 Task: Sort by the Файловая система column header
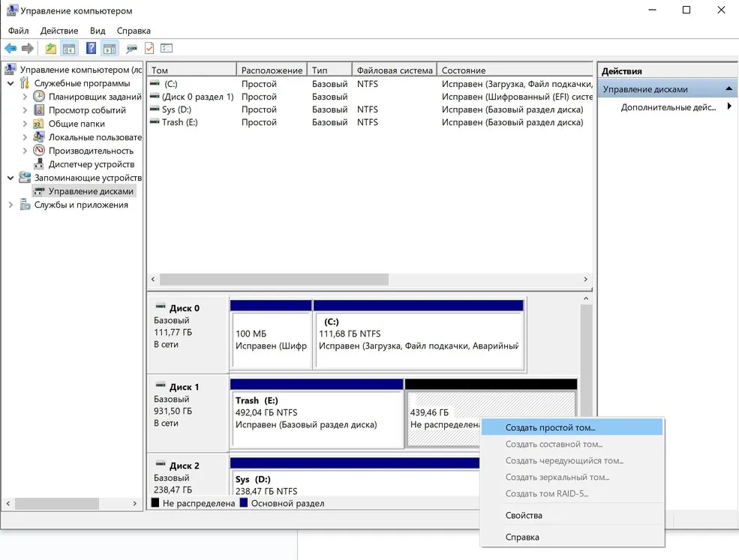coord(395,70)
